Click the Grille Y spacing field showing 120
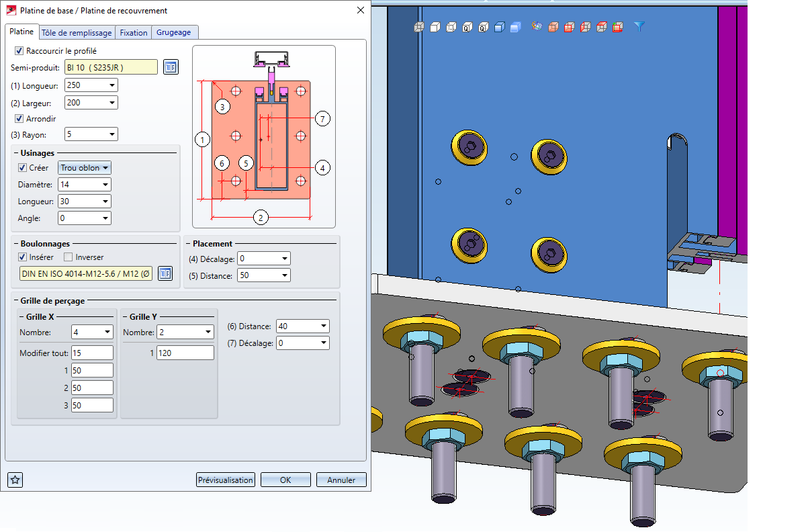This screenshot has width=808, height=532. (x=185, y=353)
